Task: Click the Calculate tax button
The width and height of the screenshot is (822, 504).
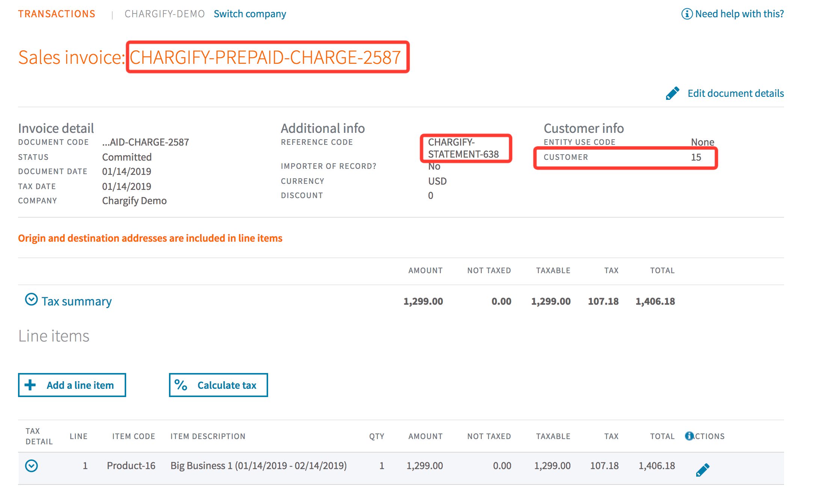Action: 219,385
